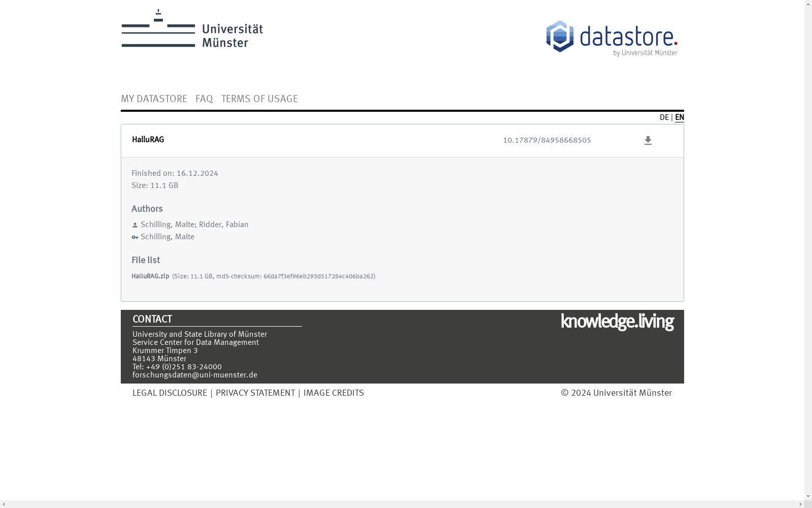Click the download icon for HalluRAG
This screenshot has height=508, width=812.
[x=648, y=141]
